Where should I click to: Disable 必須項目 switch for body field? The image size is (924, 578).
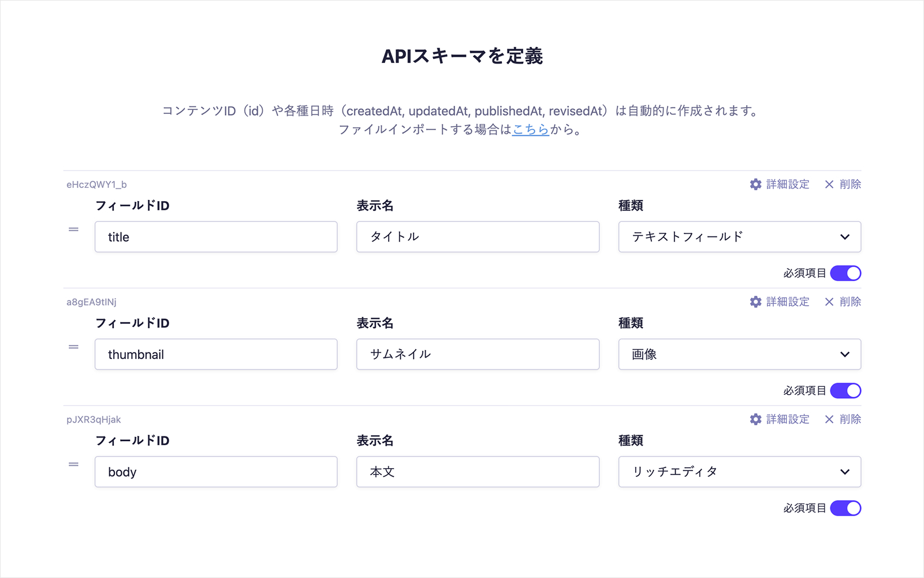pyautogui.click(x=845, y=508)
